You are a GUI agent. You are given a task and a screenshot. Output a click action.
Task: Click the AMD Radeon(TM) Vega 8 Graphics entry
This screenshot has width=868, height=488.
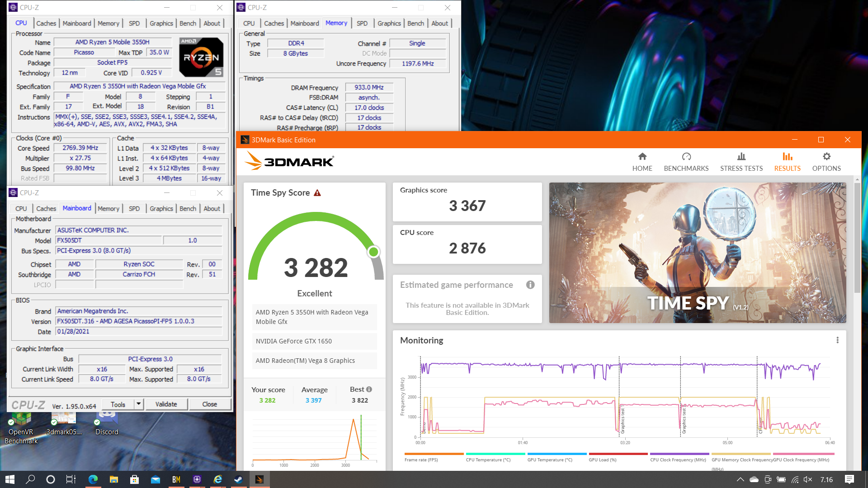314,361
